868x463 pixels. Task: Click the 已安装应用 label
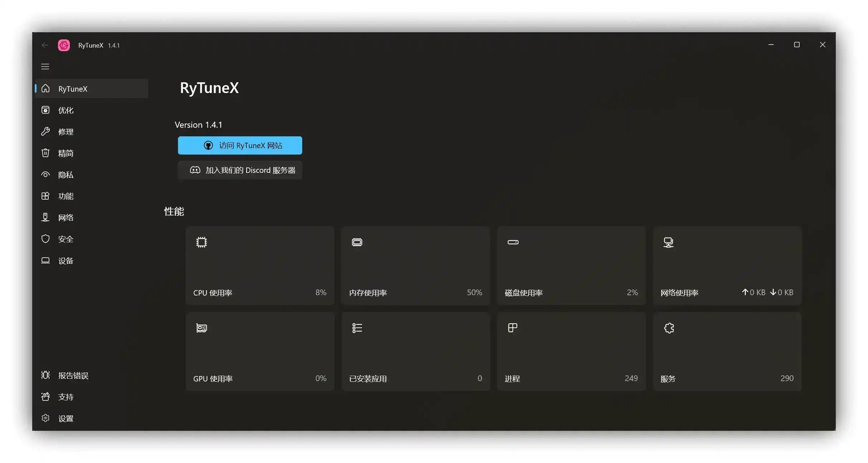(x=368, y=379)
